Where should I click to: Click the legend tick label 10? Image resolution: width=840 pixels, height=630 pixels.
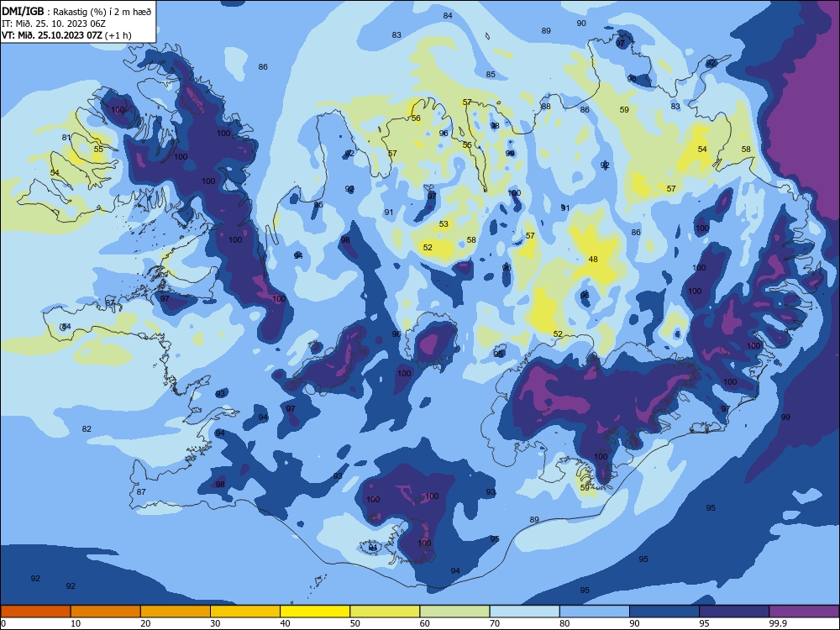pos(76,623)
